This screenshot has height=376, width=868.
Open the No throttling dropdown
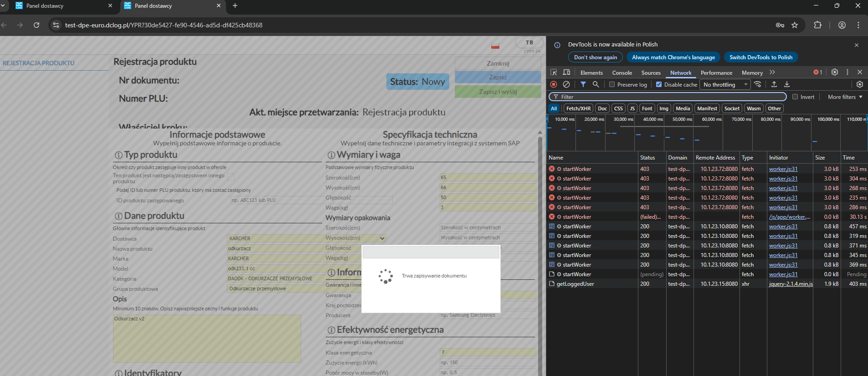tap(725, 84)
